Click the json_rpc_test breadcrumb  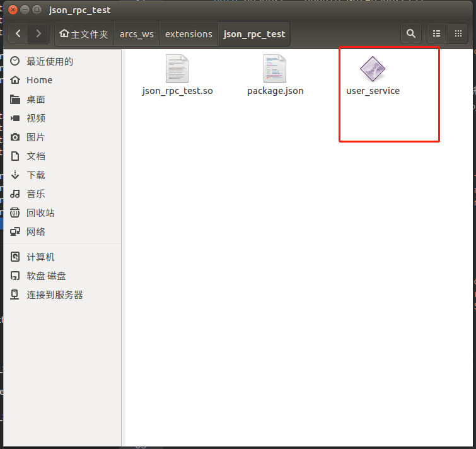tap(254, 34)
